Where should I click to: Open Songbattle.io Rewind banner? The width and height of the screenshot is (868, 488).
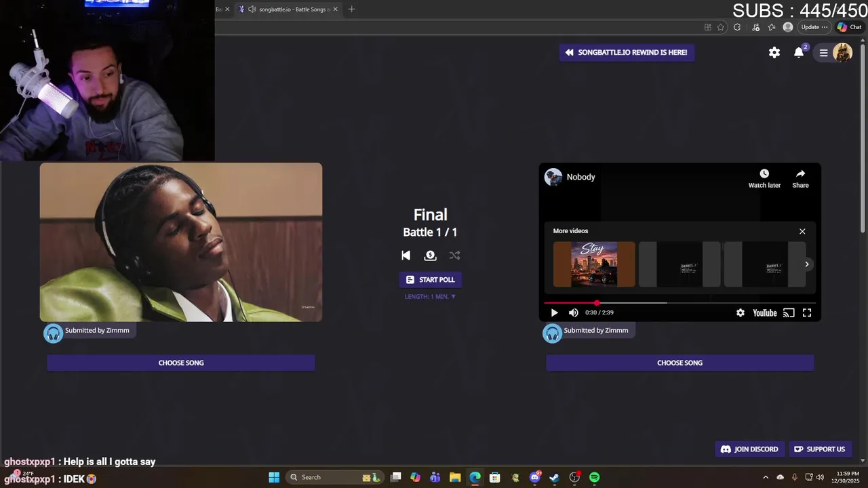coord(627,52)
